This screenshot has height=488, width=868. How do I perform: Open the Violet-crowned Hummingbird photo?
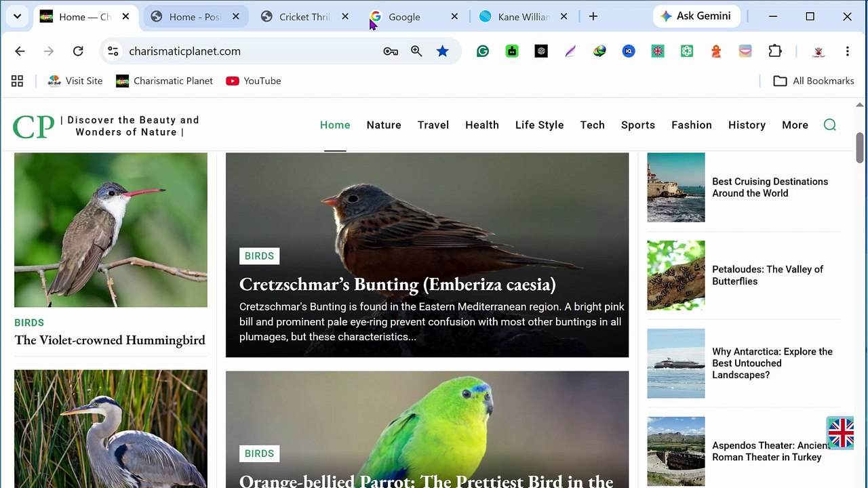tap(111, 230)
